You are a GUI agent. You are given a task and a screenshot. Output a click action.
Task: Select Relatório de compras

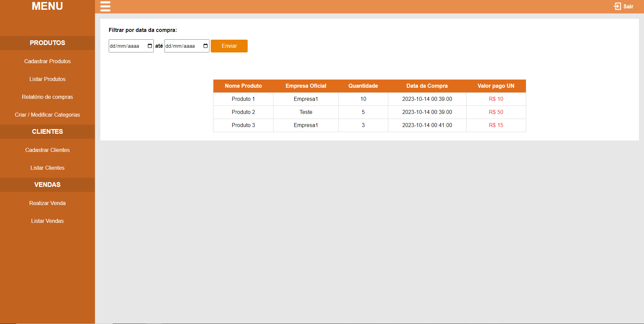(x=47, y=97)
